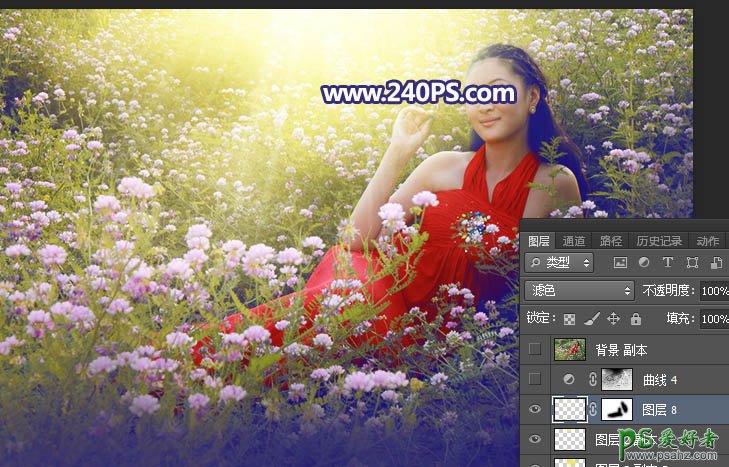Click the type layer filter icon
729x467 pixels.
(x=668, y=263)
